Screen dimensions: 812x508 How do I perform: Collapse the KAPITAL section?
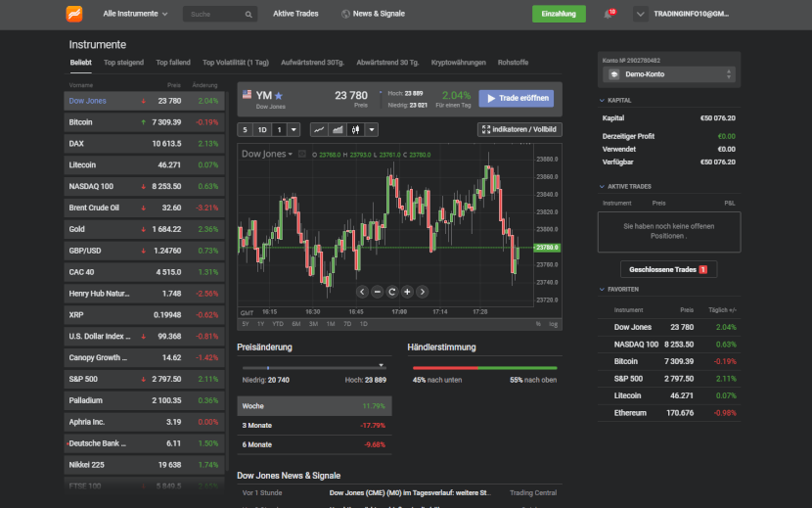(602, 101)
